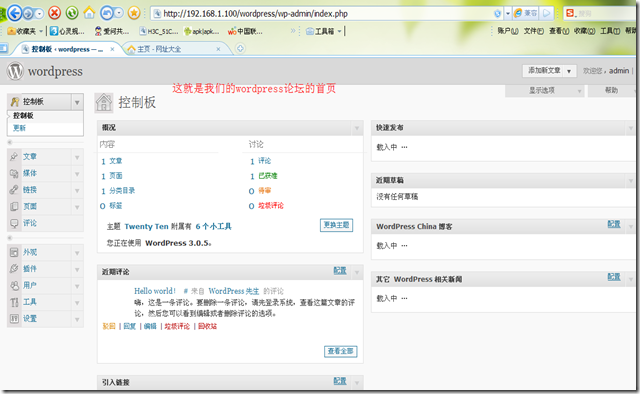The height and width of the screenshot is (394, 640).
Task: Go back with the browser back arrow
Action: coord(15,13)
